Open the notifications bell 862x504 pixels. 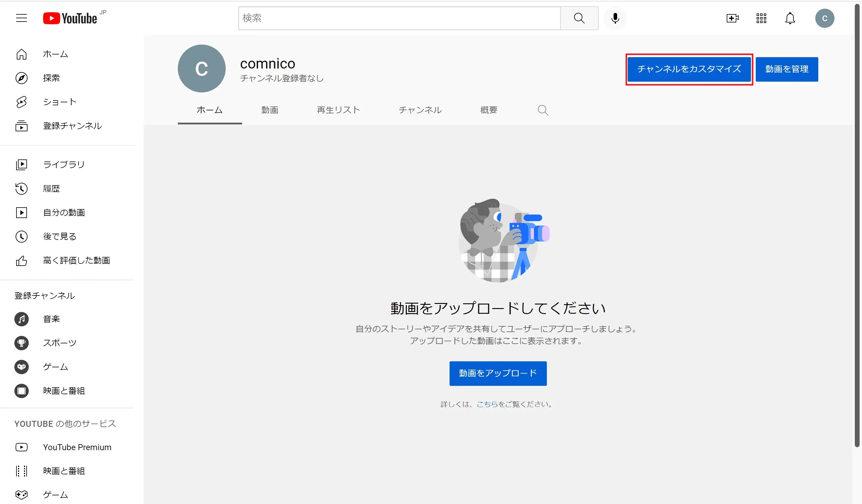click(790, 18)
